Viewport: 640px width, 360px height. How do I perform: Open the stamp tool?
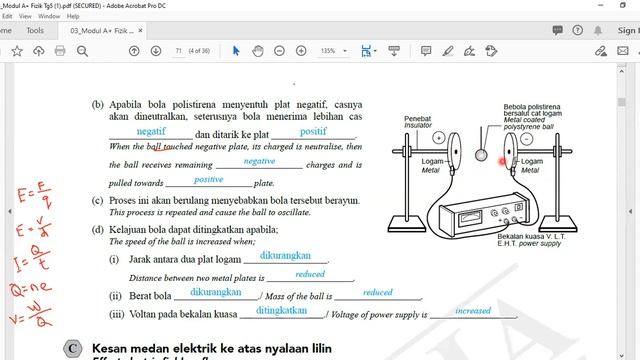(x=491, y=51)
